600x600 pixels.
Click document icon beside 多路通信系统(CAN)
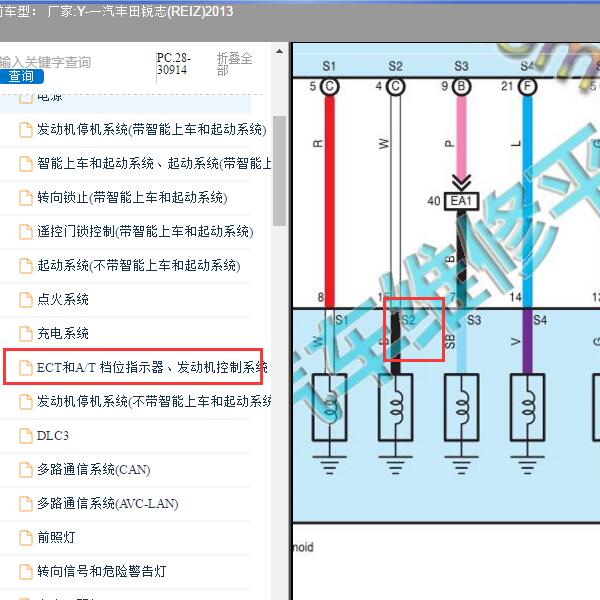pos(26,470)
